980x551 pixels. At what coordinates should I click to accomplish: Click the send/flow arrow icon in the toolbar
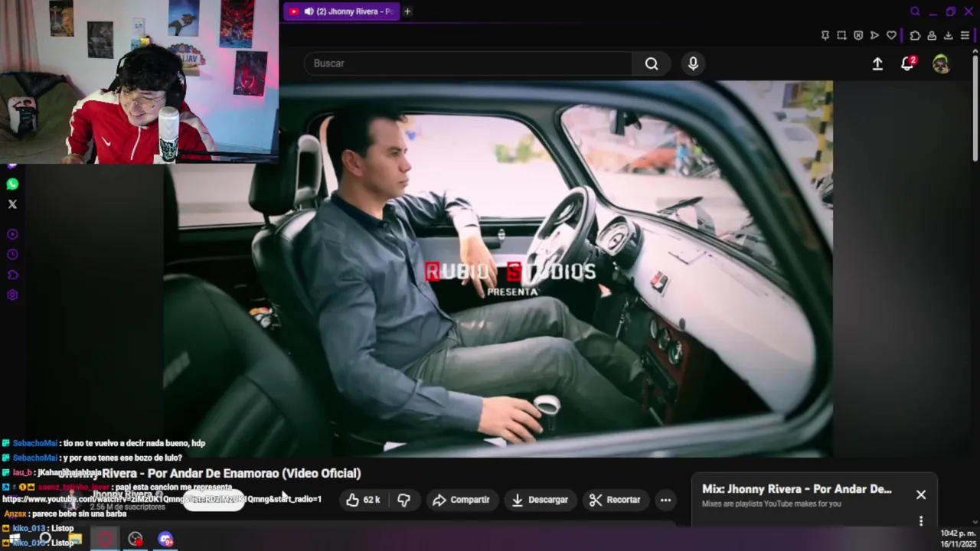(x=874, y=35)
